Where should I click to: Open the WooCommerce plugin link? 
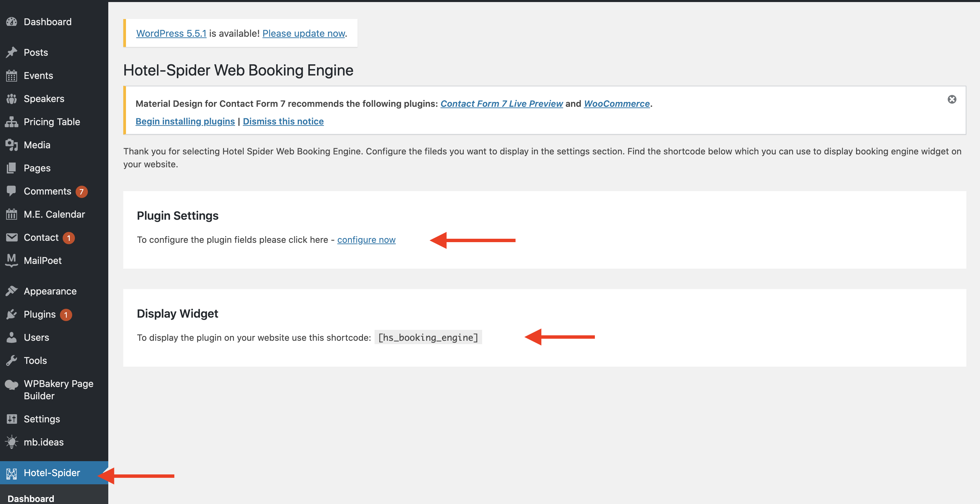click(x=616, y=103)
